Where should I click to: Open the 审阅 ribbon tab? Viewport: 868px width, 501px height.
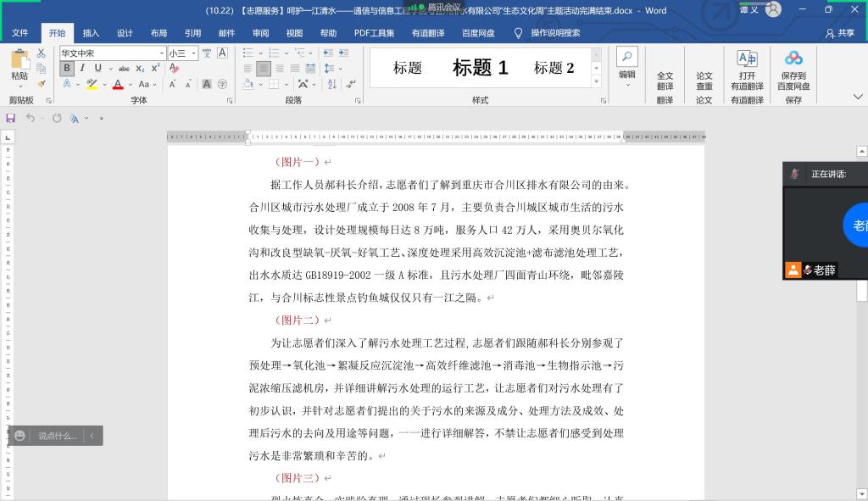point(260,33)
